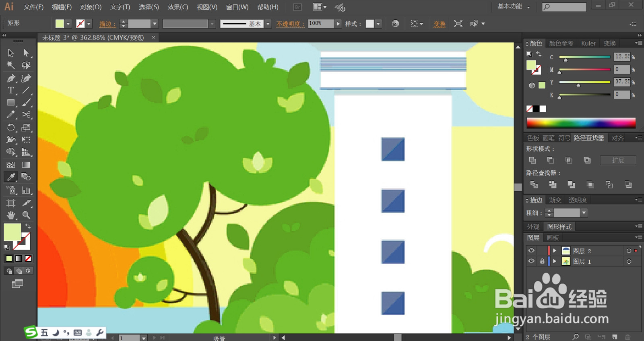
Task: Select the Line Segment tool
Action: coord(26,90)
